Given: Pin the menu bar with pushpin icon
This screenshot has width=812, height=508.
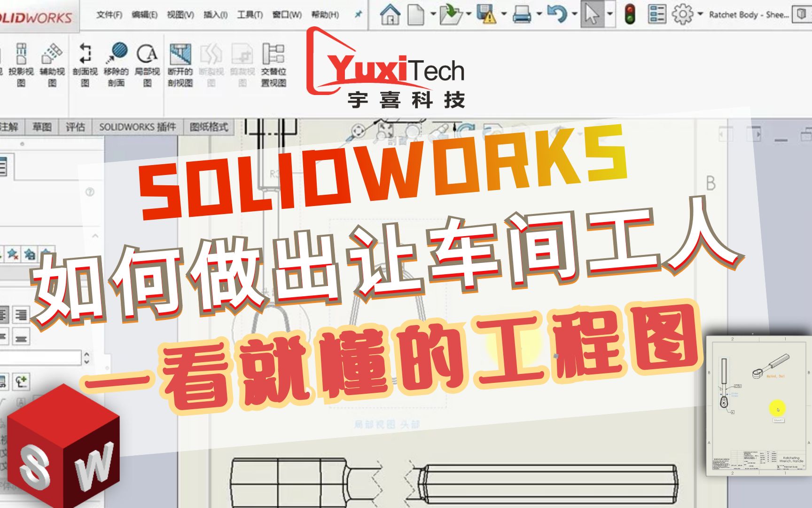Looking at the screenshot, I should tap(358, 15).
